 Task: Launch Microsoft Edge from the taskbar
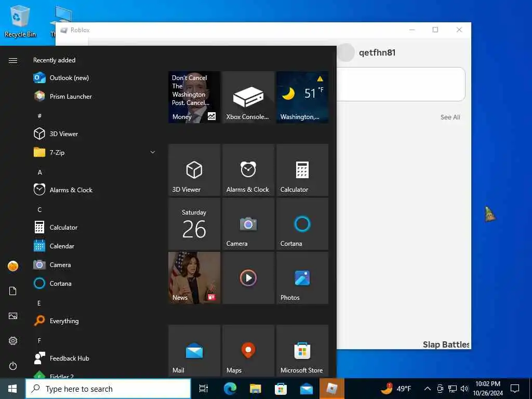tap(230, 389)
